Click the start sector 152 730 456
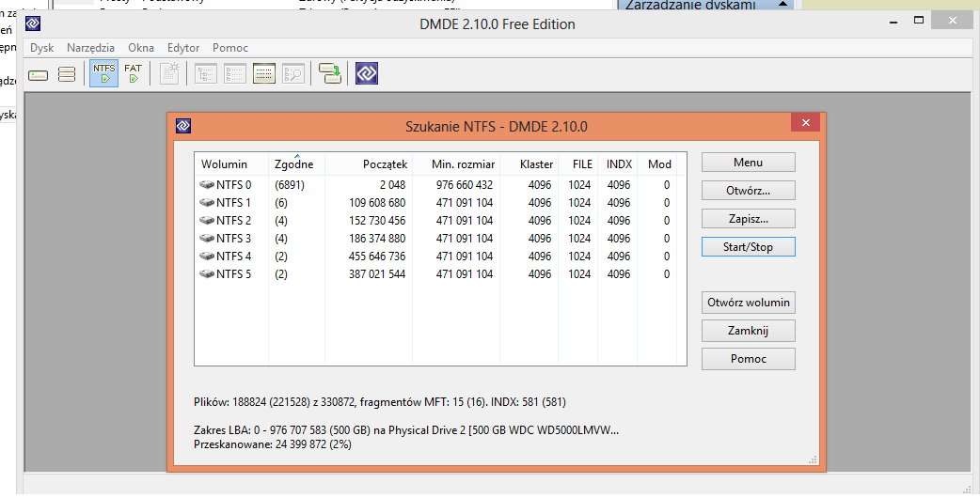Viewport: 980px width, 498px height. [x=377, y=221]
